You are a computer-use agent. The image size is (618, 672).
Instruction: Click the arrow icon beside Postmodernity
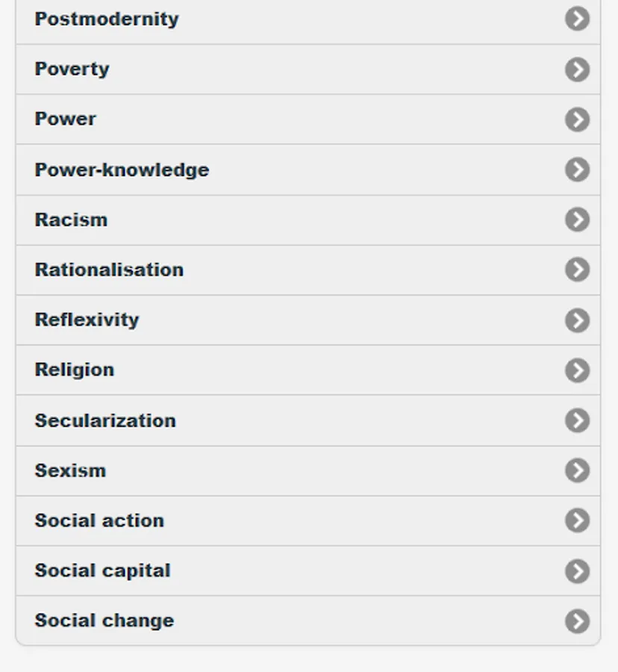577,19
